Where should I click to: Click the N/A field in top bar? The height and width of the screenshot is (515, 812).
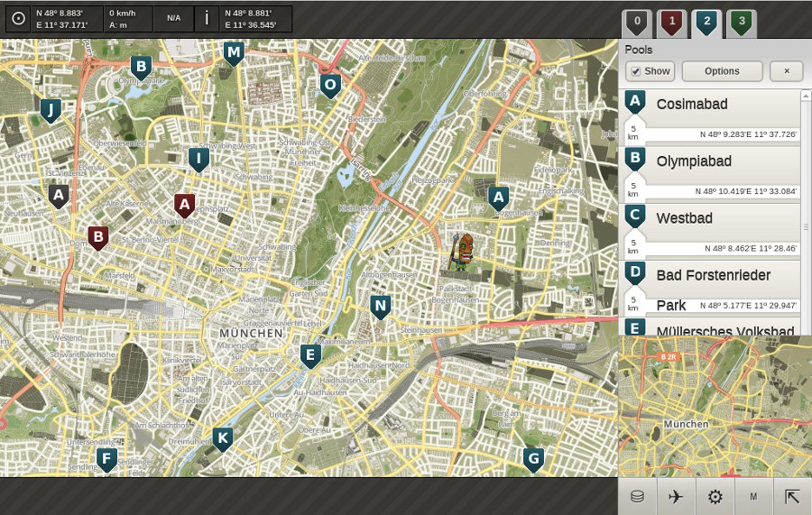tap(174, 19)
